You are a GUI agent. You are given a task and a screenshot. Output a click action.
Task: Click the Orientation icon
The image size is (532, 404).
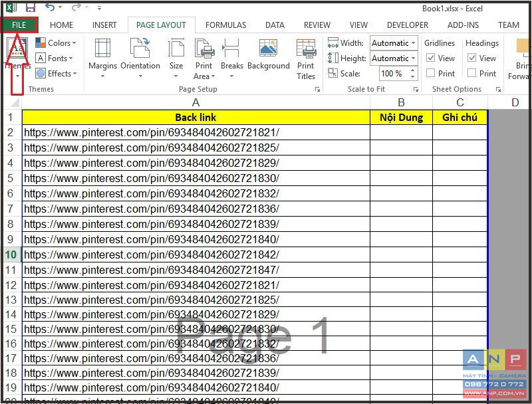[140, 48]
